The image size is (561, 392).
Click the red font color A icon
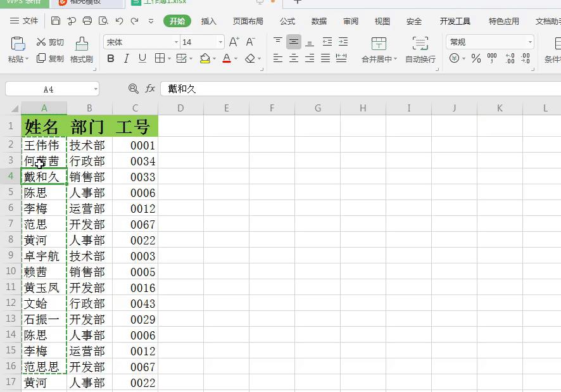[227, 58]
